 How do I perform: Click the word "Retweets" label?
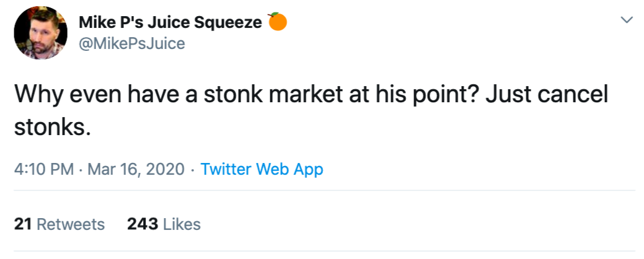71,224
